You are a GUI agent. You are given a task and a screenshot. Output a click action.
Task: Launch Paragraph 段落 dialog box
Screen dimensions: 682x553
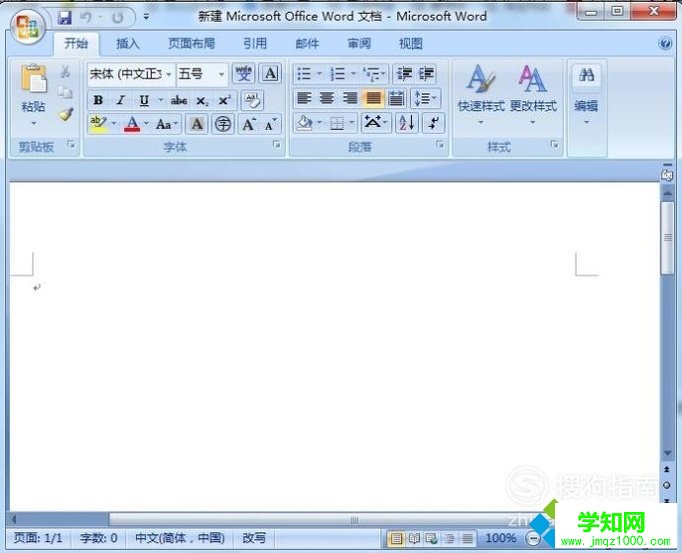coord(440,145)
